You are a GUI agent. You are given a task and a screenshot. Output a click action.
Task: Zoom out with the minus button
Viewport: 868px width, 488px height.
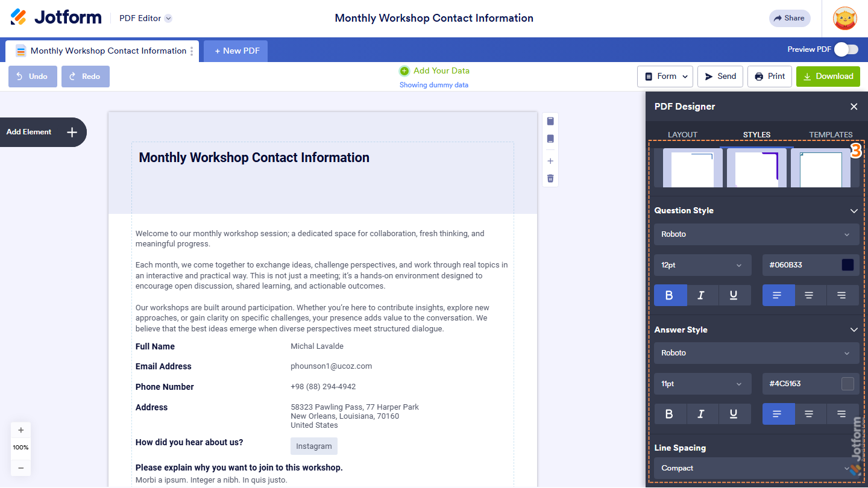point(21,468)
